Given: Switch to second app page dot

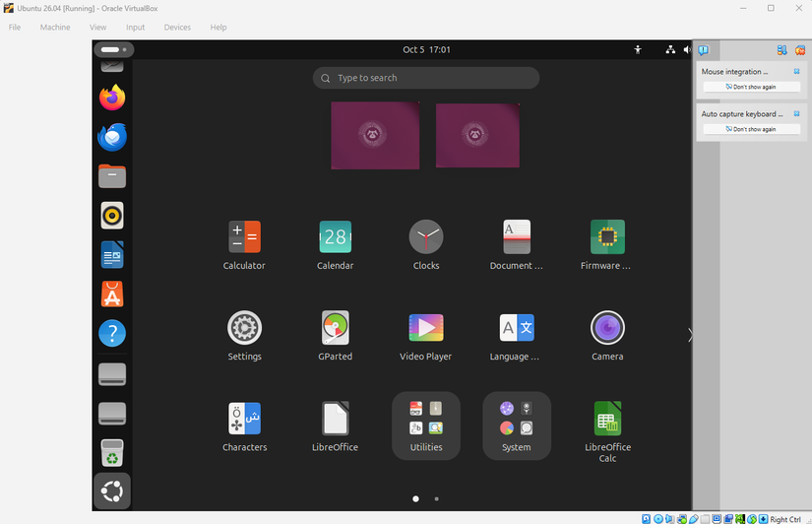Looking at the screenshot, I should pyautogui.click(x=437, y=498).
